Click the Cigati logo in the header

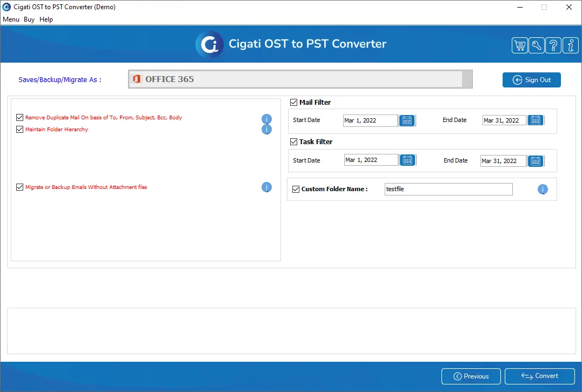[x=210, y=44]
